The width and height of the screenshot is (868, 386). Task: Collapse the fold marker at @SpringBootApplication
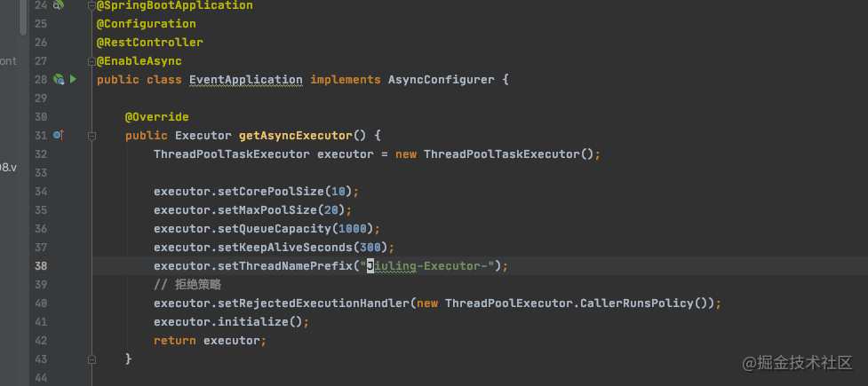click(x=92, y=5)
